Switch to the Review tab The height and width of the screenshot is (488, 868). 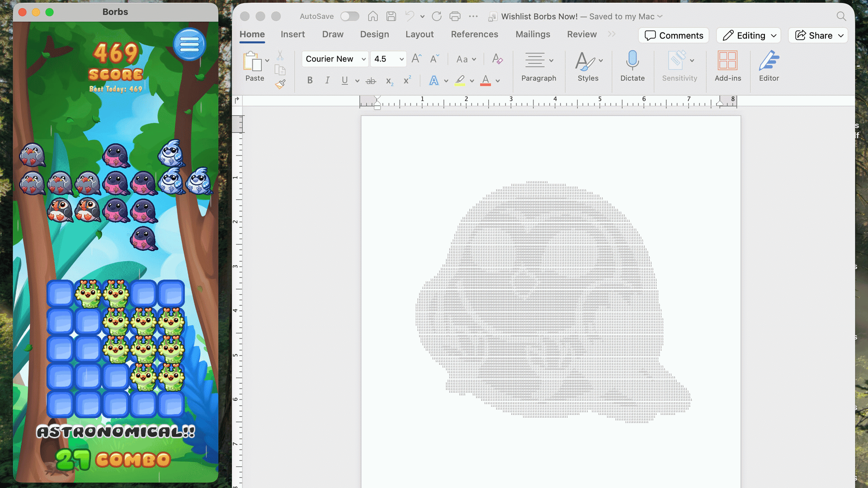point(582,34)
